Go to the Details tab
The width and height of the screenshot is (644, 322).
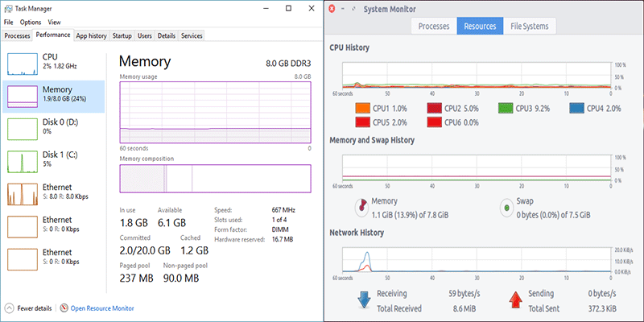pyautogui.click(x=167, y=36)
